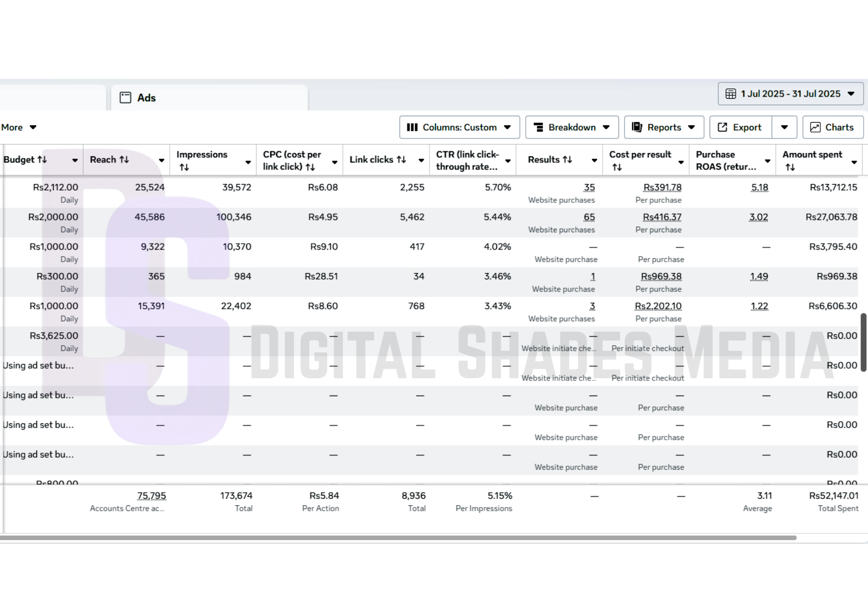
Task: Click the Charts graph icon
Action: [x=815, y=128]
